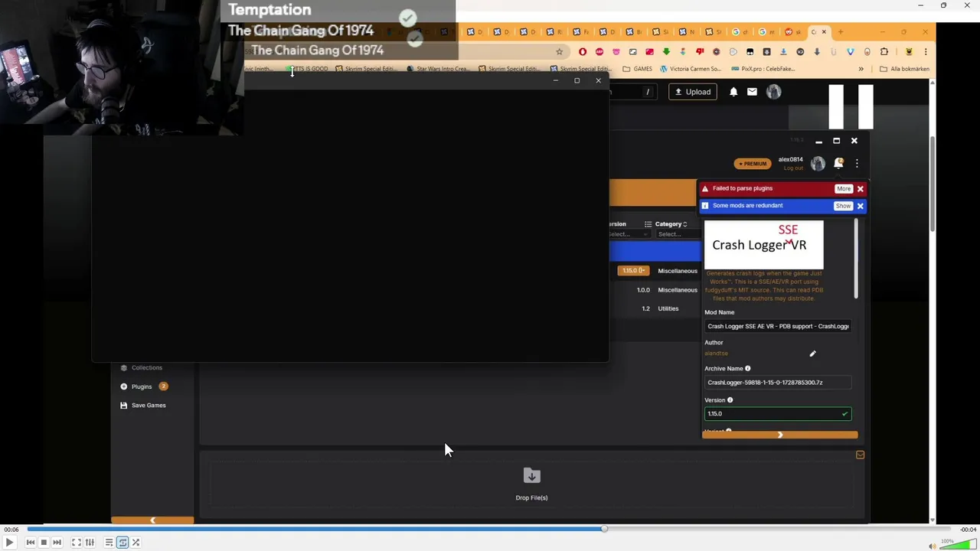This screenshot has width=980, height=551.
Task: Click the details panel scrollbar
Action: (856, 260)
